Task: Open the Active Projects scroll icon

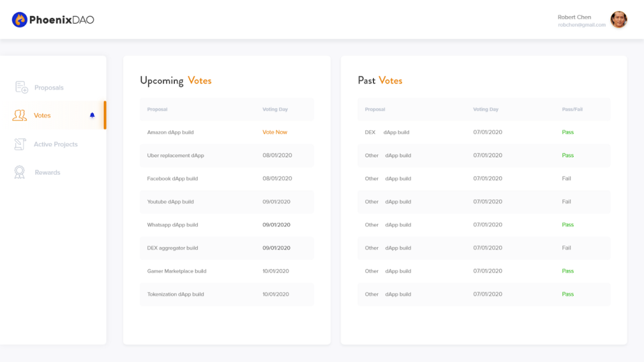Action: tap(20, 144)
